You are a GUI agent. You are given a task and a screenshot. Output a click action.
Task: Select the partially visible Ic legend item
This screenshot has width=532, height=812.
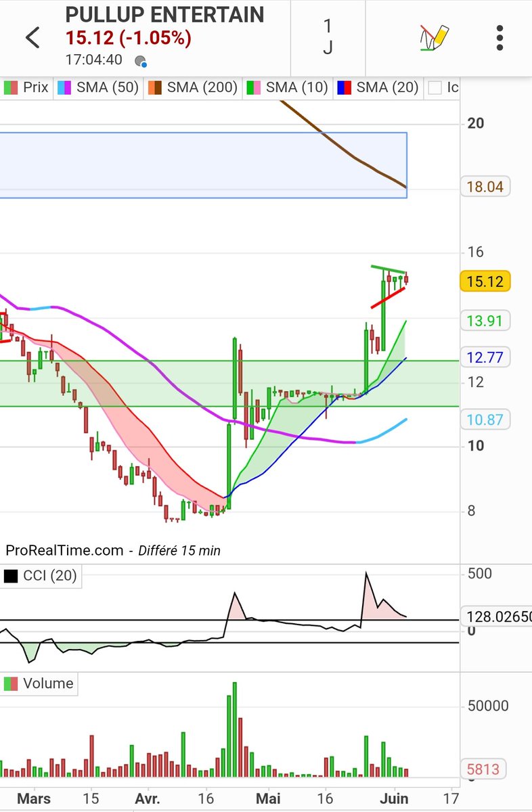pos(443,87)
